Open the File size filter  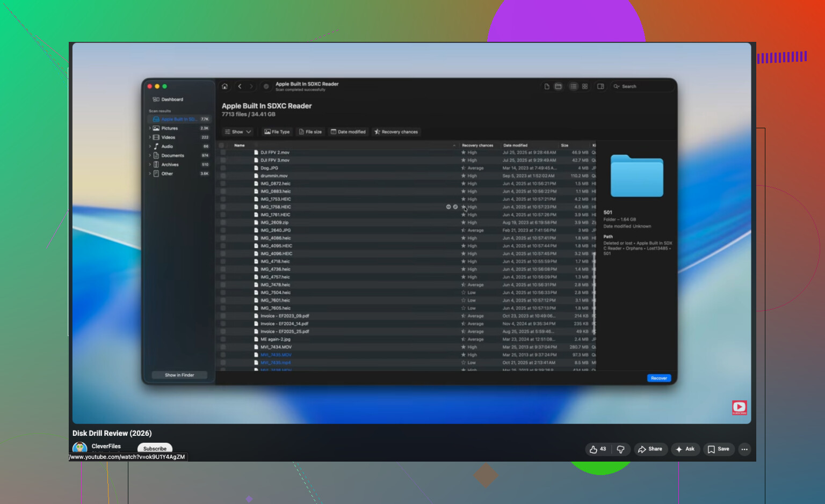(310, 132)
